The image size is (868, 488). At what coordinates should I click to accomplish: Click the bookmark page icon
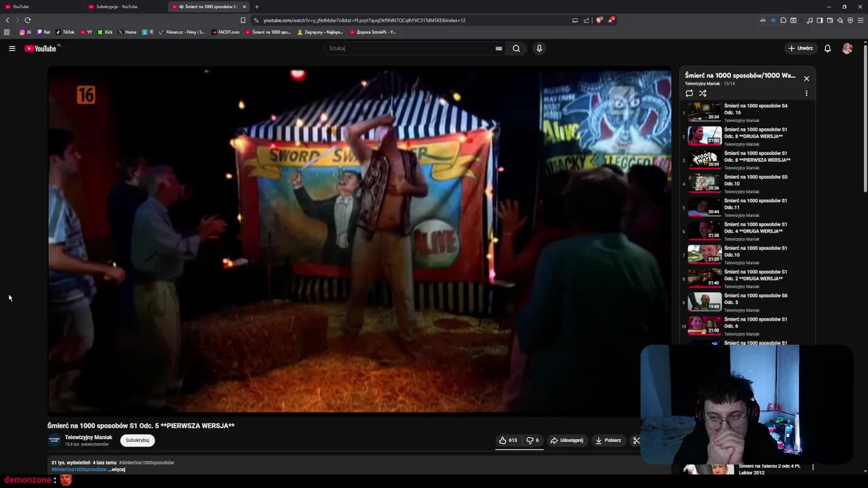(x=243, y=20)
